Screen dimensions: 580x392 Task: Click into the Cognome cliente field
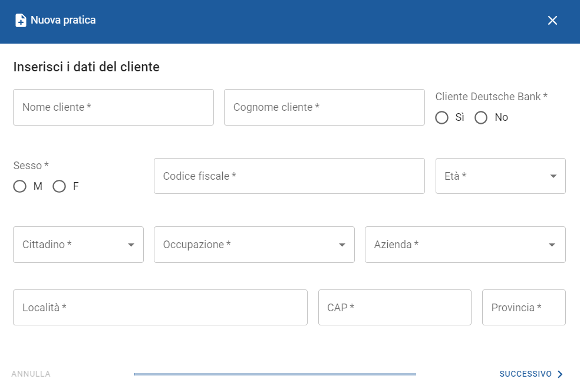(324, 107)
